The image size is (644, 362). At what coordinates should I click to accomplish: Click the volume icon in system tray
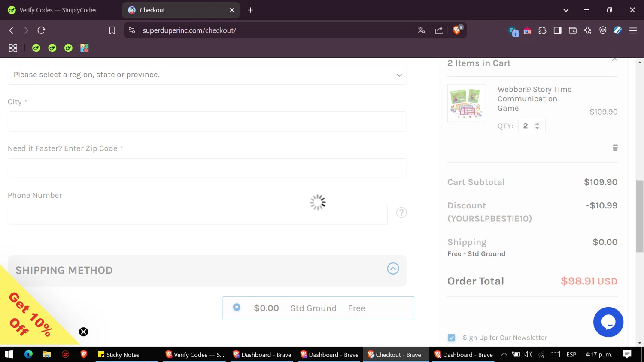[528, 355]
